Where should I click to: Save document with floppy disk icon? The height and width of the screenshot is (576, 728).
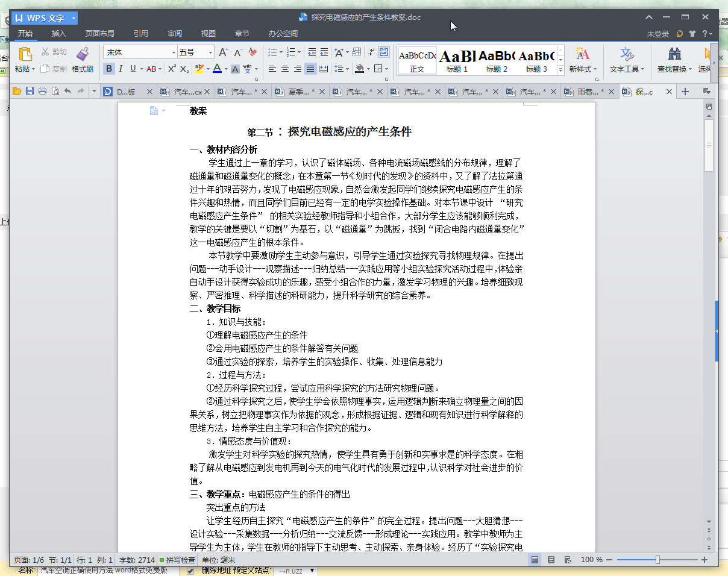tap(30, 92)
